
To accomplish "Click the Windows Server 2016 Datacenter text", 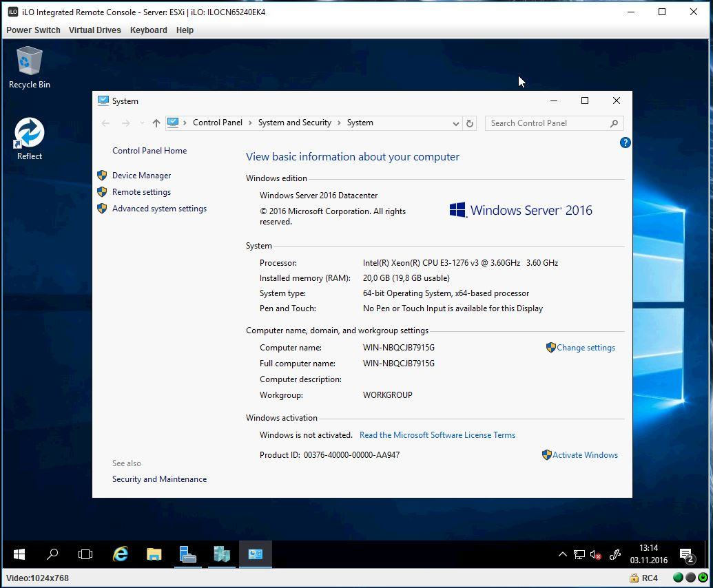I will 318,196.
